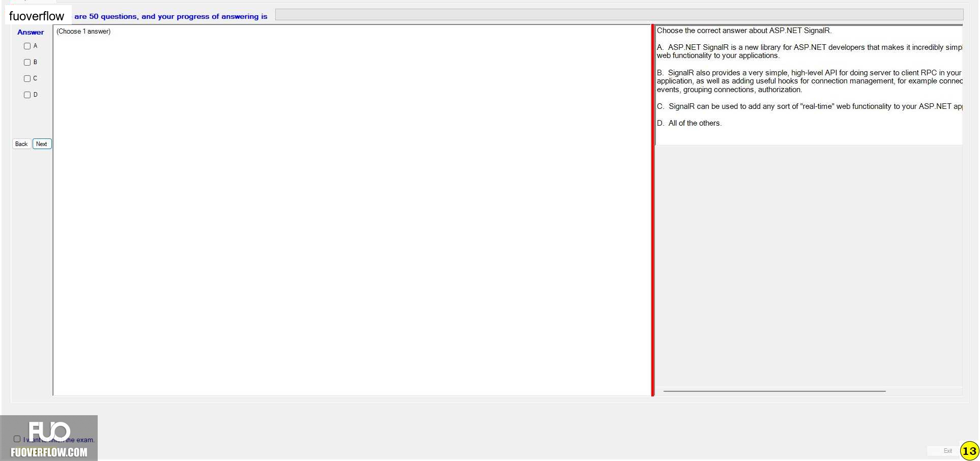The width and height of the screenshot is (980, 461).
Task: Click option A text about the new library
Action: point(810,51)
